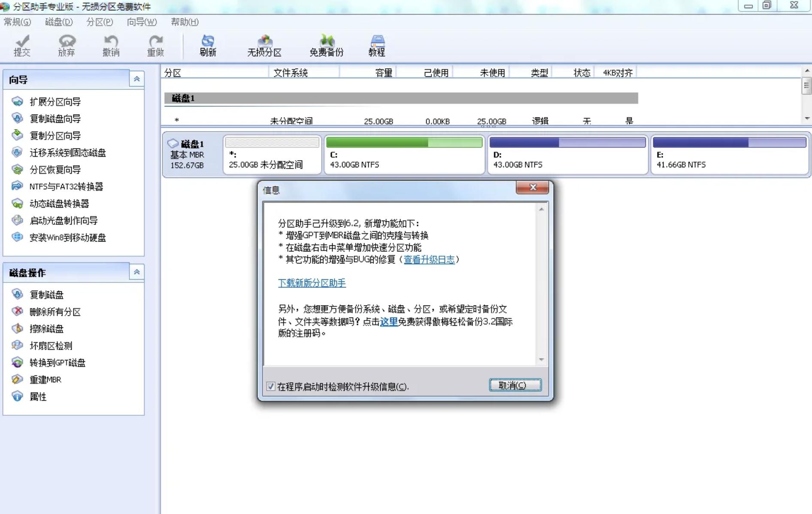
Task: Click the 取消(C) button in dialog
Action: 515,385
